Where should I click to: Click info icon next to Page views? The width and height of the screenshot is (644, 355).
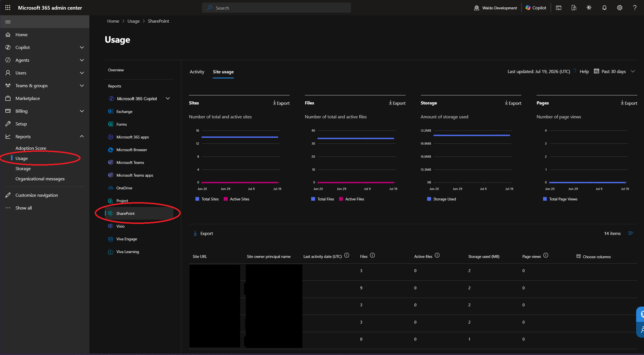click(x=546, y=255)
